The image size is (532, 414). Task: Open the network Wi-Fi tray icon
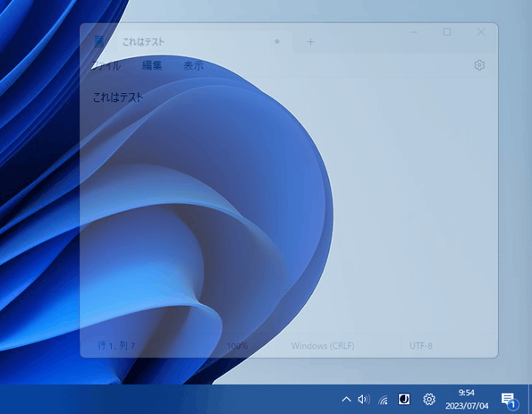tap(384, 400)
